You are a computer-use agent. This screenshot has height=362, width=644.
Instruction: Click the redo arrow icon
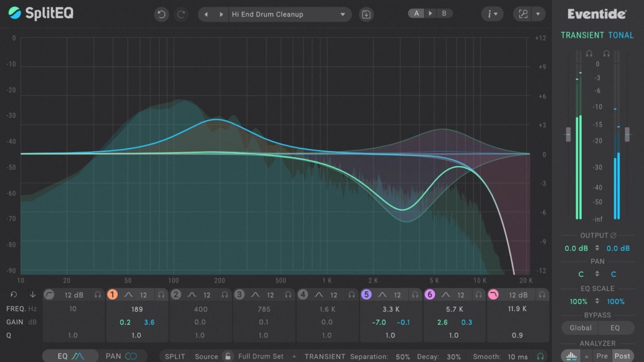click(181, 14)
